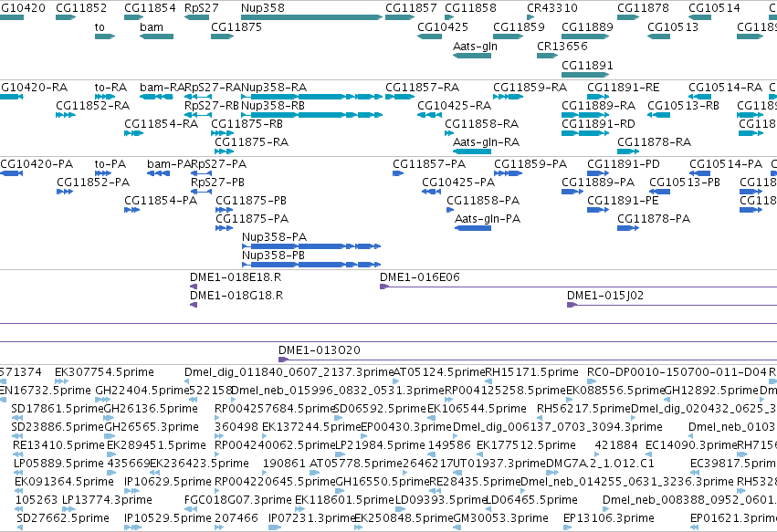This screenshot has height=532, width=777.
Task: Click the CG10425 gene label
Action: pos(443,27)
